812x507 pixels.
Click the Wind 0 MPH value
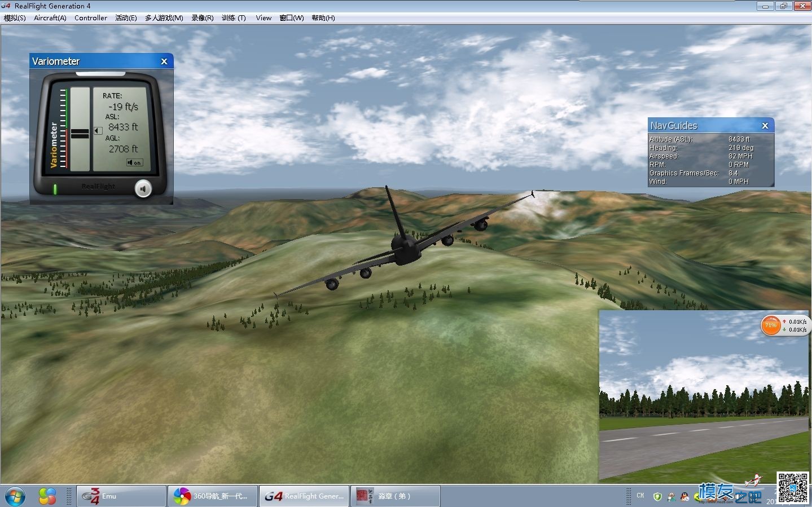739,182
